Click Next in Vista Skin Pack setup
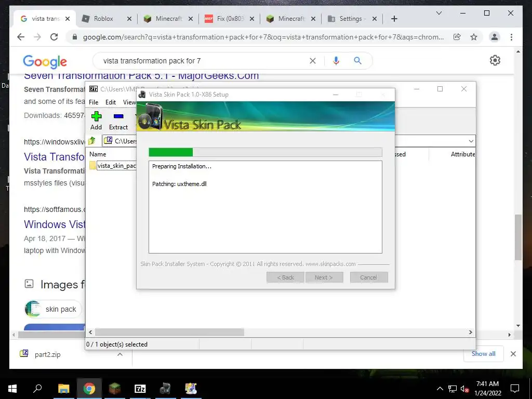 [324, 277]
